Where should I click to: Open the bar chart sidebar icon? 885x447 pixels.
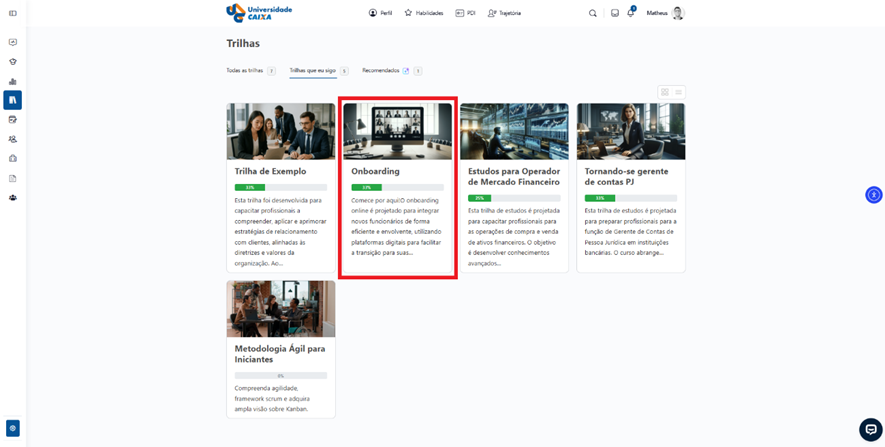(x=13, y=81)
